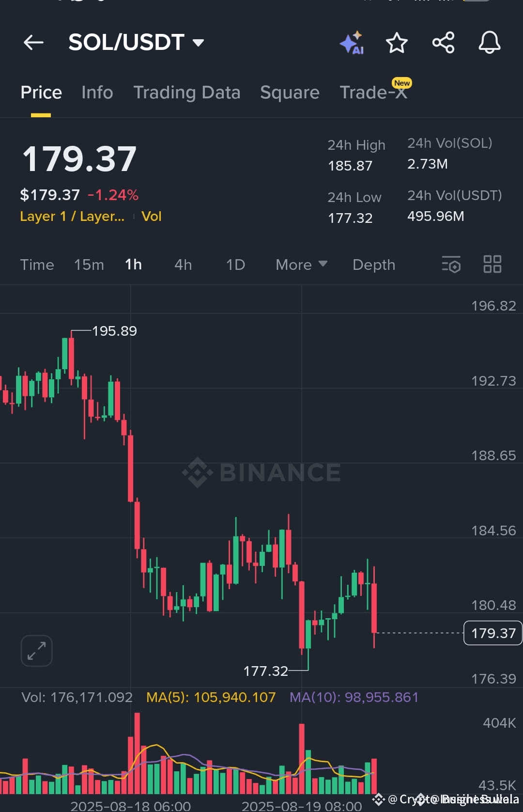Show the Depth chart view
This screenshot has width=523, height=812.
374,265
